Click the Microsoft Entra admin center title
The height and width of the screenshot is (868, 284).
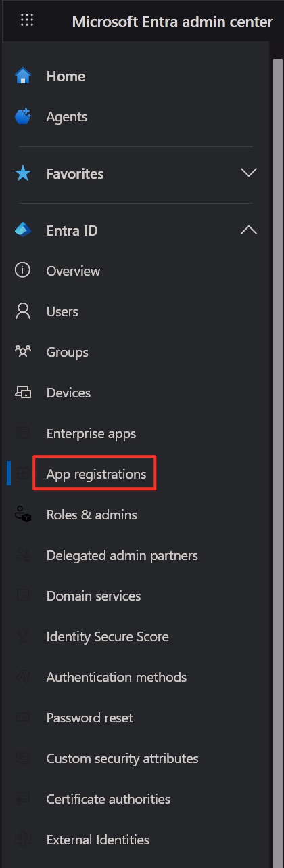pyautogui.click(x=172, y=22)
